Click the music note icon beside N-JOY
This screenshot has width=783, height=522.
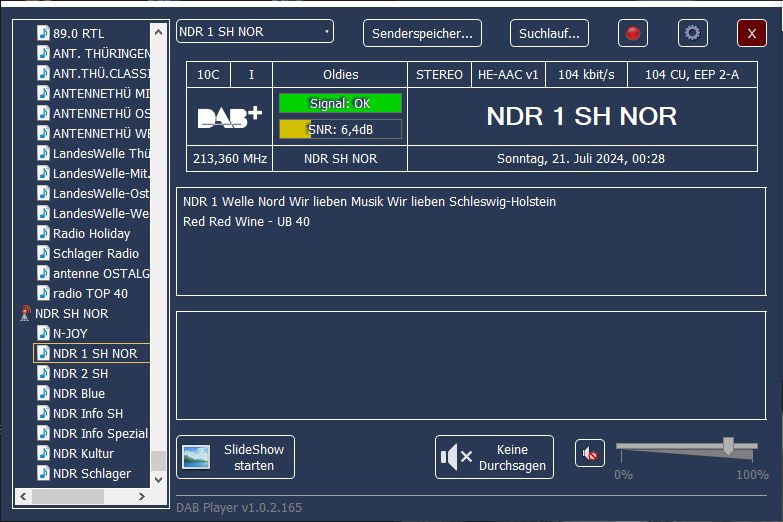[43, 333]
